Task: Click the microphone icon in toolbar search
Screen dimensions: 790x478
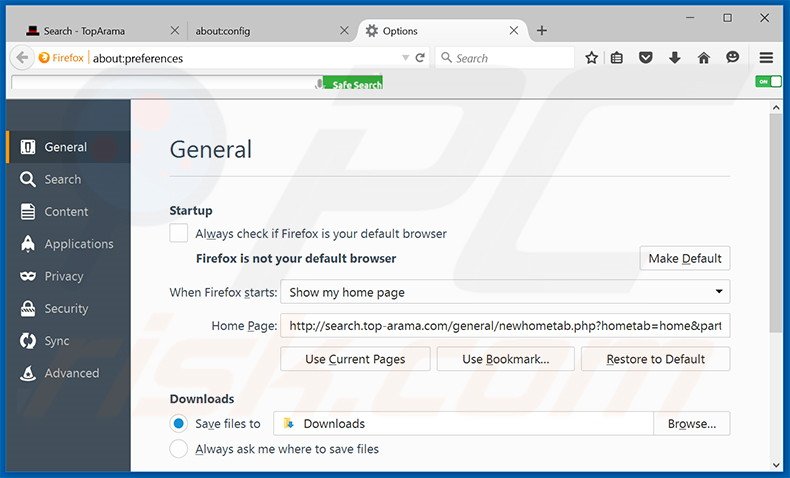Action: point(318,83)
